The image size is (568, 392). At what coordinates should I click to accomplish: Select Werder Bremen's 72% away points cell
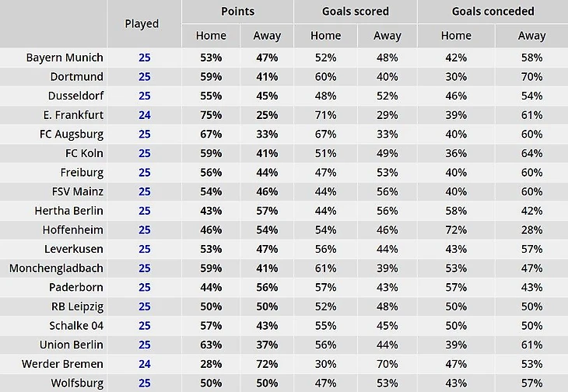pyautogui.click(x=267, y=364)
